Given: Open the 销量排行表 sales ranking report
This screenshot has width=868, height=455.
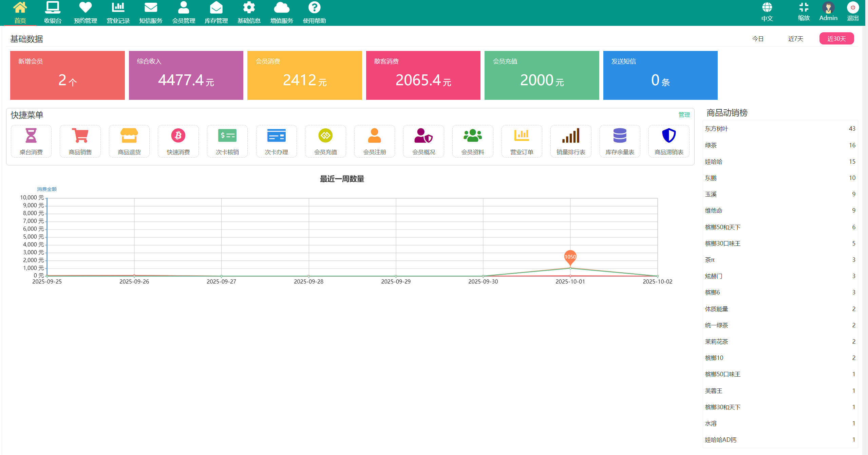Looking at the screenshot, I should coord(570,141).
